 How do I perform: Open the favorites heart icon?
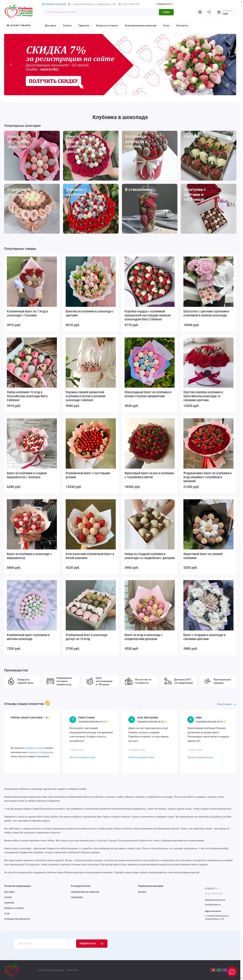209,12
